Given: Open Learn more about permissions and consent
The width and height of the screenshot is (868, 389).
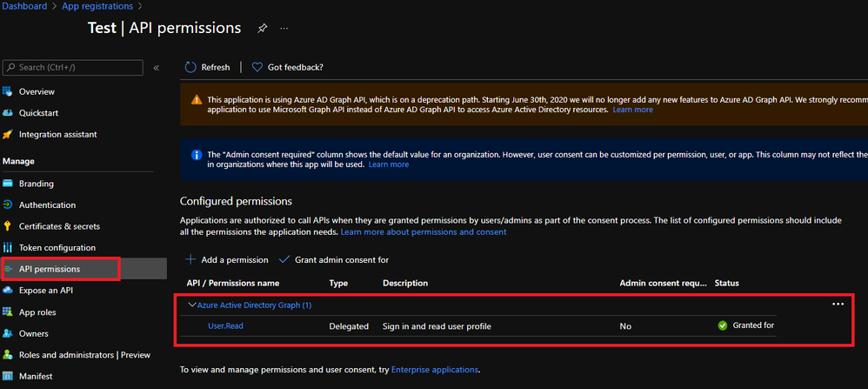Looking at the screenshot, I should coord(424,232).
